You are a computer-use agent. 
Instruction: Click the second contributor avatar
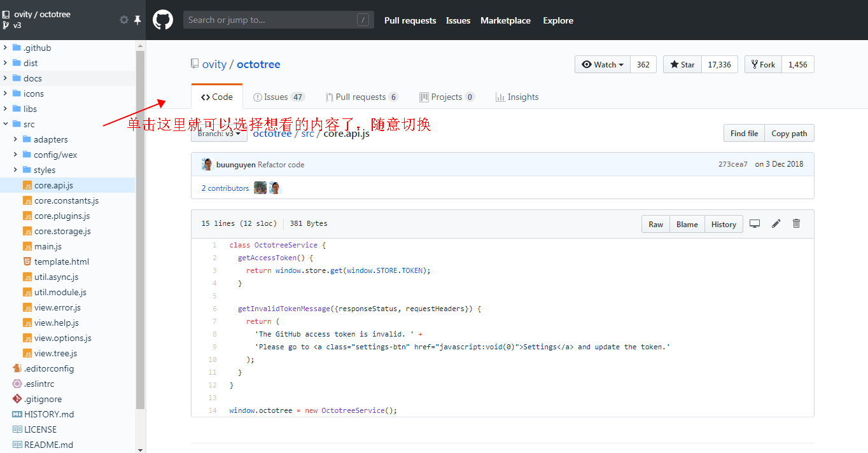(x=275, y=188)
